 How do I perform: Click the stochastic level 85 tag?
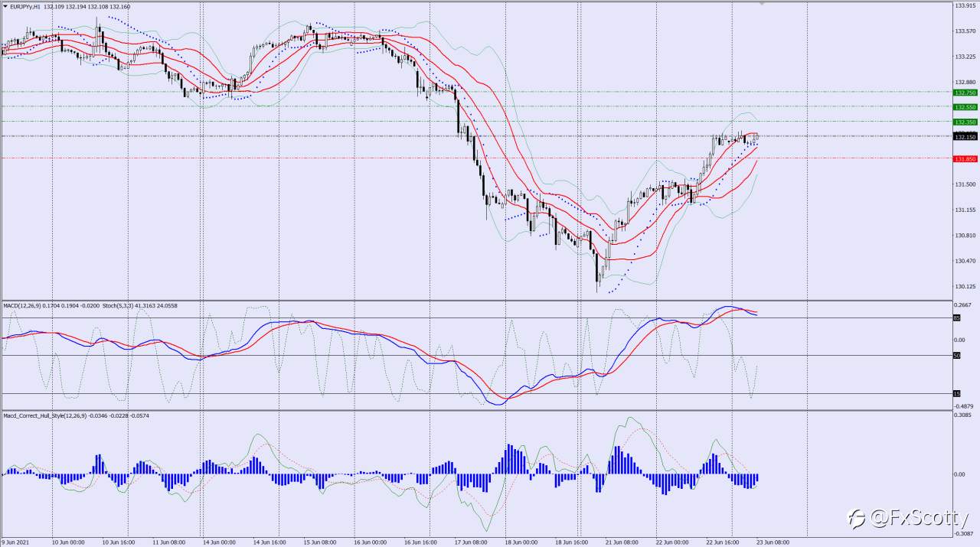(957, 317)
